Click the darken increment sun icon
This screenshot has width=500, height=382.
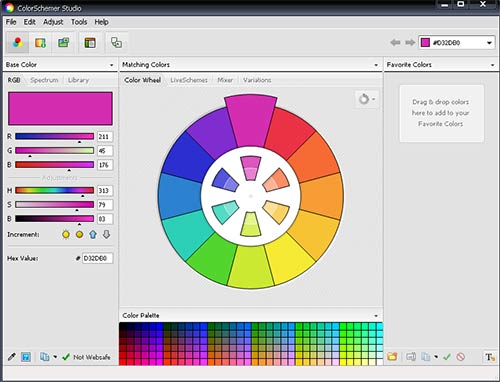79,235
